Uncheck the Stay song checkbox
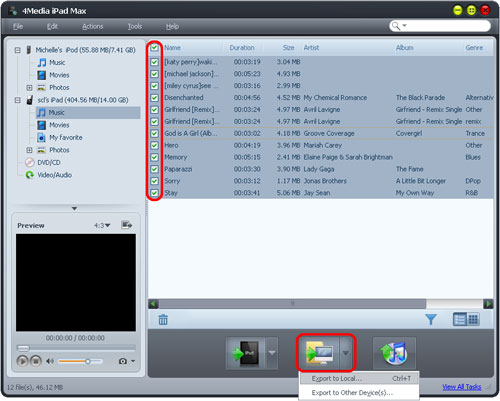500x401 pixels. pyautogui.click(x=154, y=193)
